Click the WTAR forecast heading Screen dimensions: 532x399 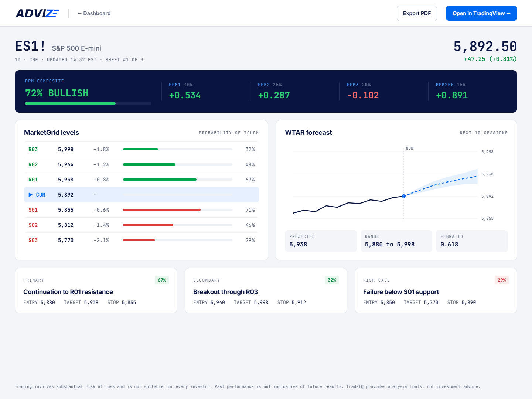click(308, 132)
